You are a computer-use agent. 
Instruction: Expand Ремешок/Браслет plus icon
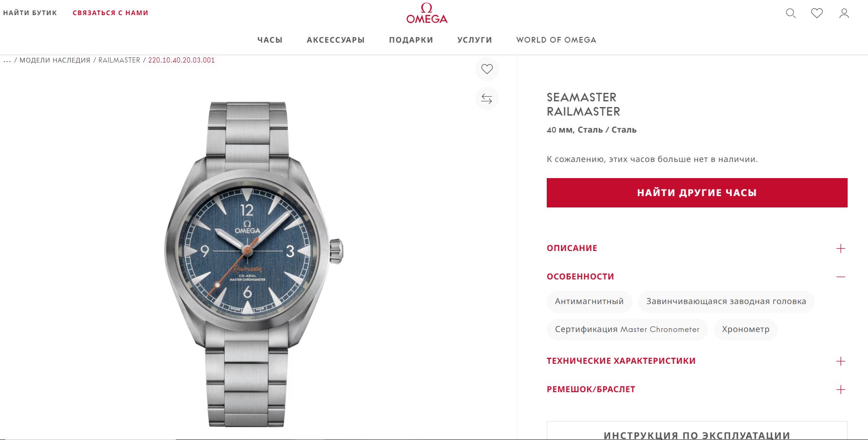[841, 389]
